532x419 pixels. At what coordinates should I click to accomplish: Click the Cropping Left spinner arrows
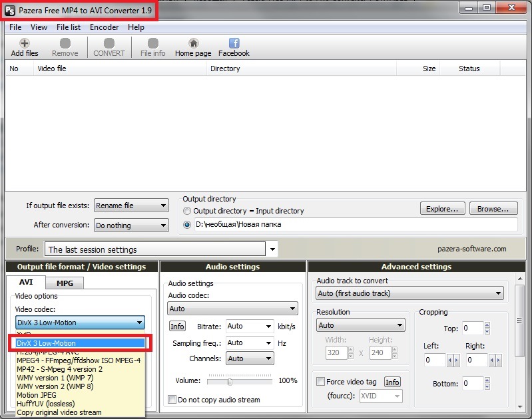pyautogui.click(x=453, y=360)
